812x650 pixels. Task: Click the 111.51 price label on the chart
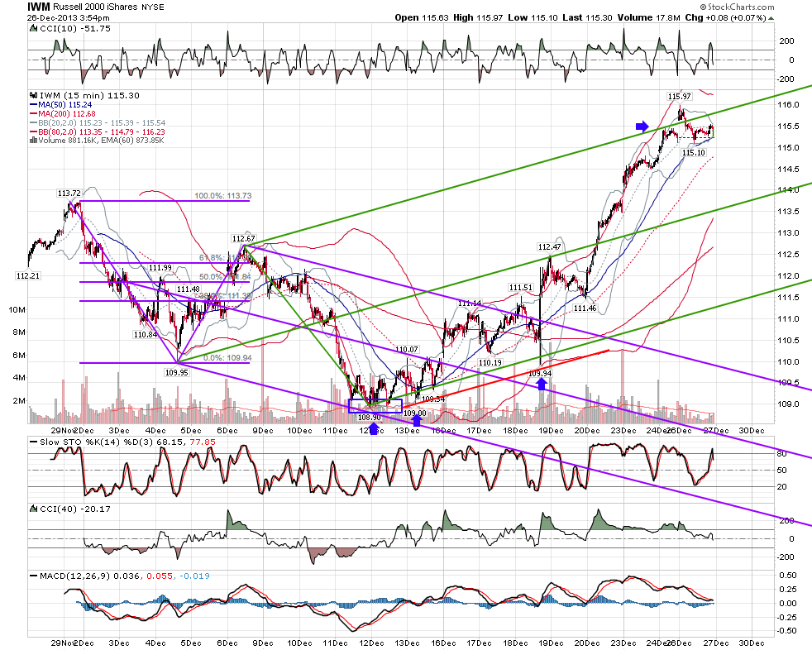tap(520, 288)
